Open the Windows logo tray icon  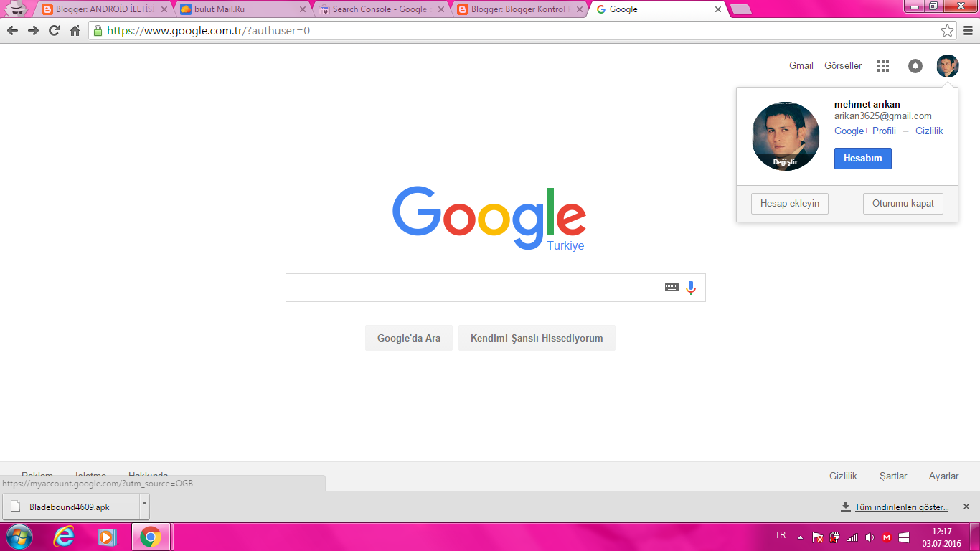(x=904, y=537)
